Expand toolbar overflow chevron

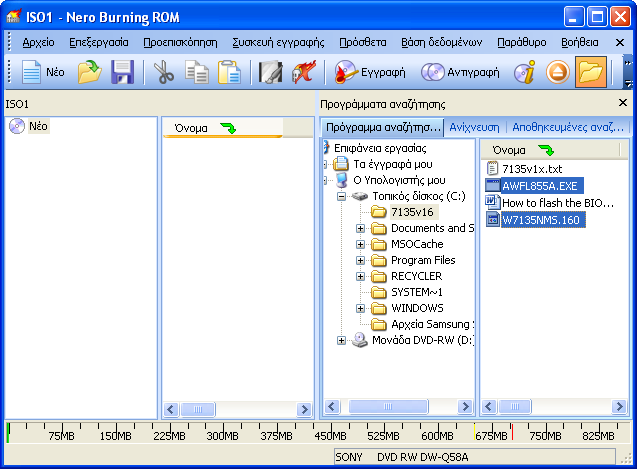tap(628, 63)
